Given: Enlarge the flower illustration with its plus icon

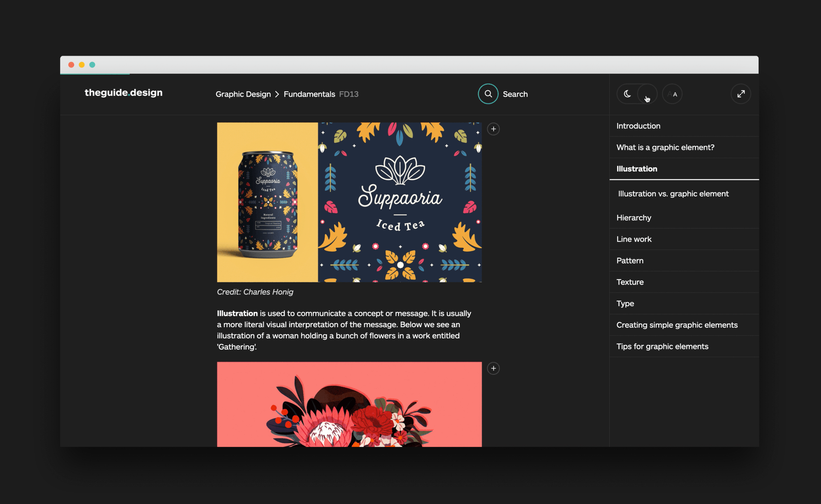Looking at the screenshot, I should (x=493, y=368).
